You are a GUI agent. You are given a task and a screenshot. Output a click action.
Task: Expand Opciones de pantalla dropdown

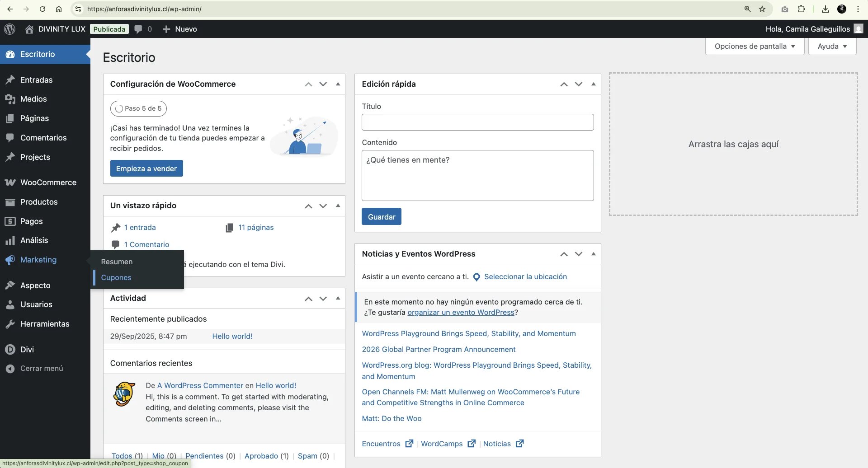(x=755, y=46)
